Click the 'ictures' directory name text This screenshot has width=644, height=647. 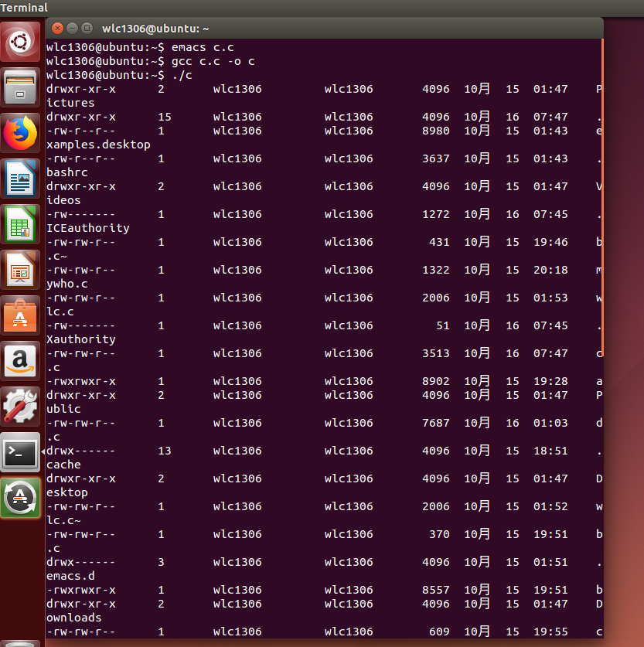[70, 103]
